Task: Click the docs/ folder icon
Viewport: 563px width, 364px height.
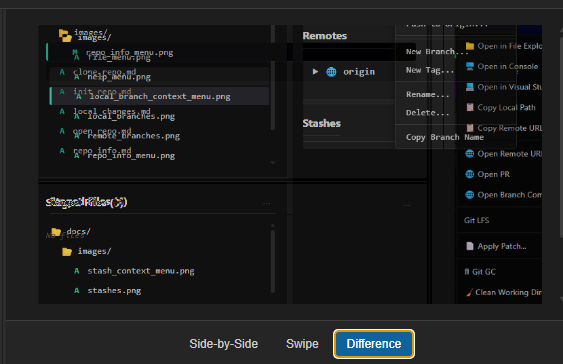Action: pos(56,232)
